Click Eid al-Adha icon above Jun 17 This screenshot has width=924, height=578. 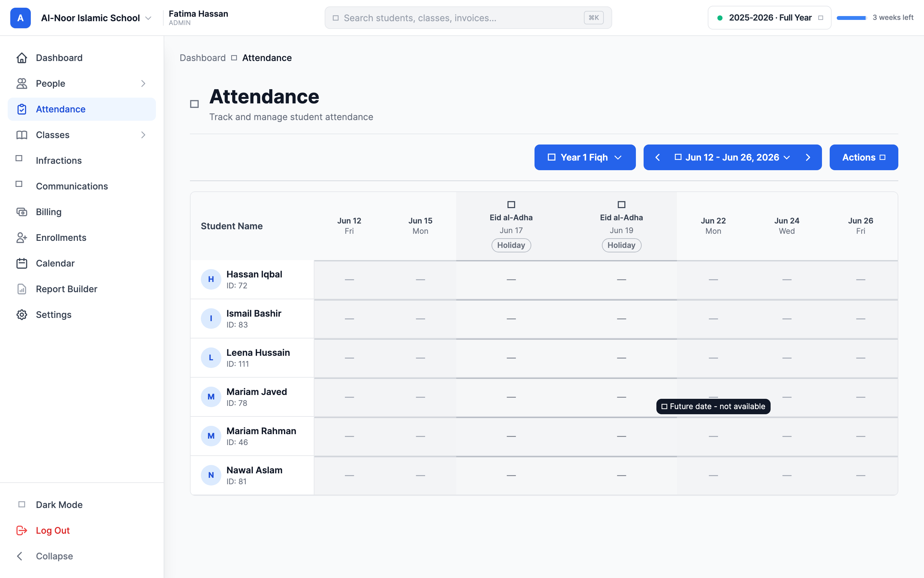click(511, 205)
